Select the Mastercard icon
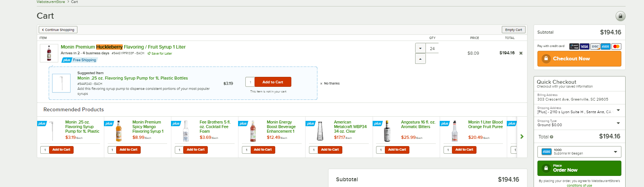Viewport: 644px width, 187px height. pyautogui.click(x=616, y=46)
